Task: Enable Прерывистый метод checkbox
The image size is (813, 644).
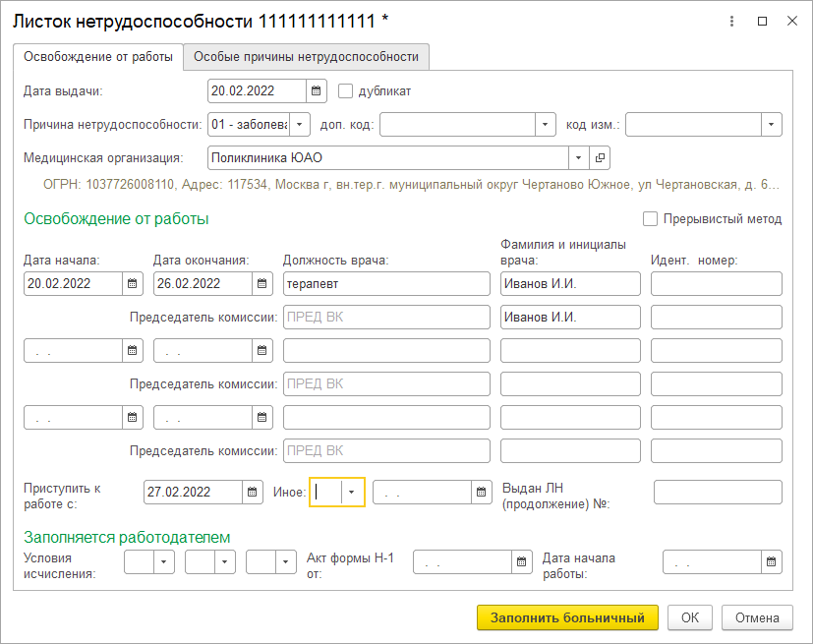Action: point(650,219)
